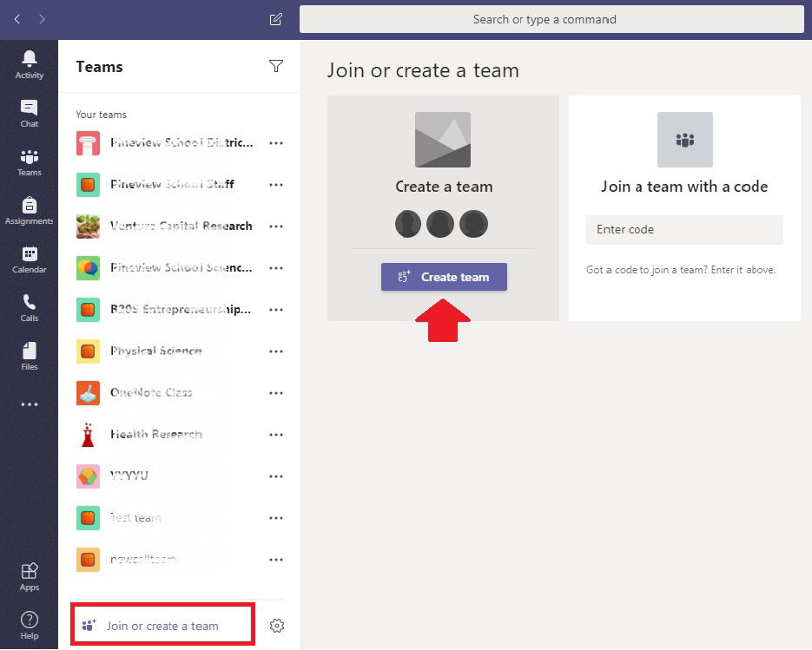Click the 'Your teams' section label
This screenshot has width=812, height=650.
coord(101,115)
